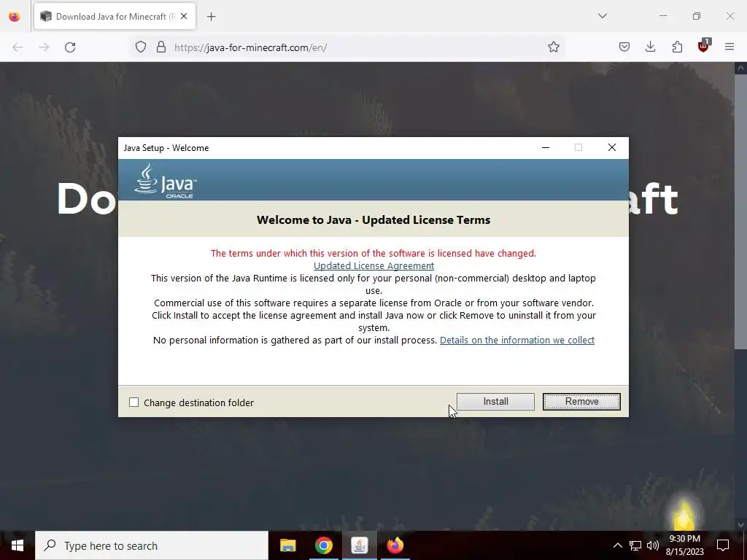Open the Extensions puzzle icon
The height and width of the screenshot is (560, 747).
click(677, 47)
